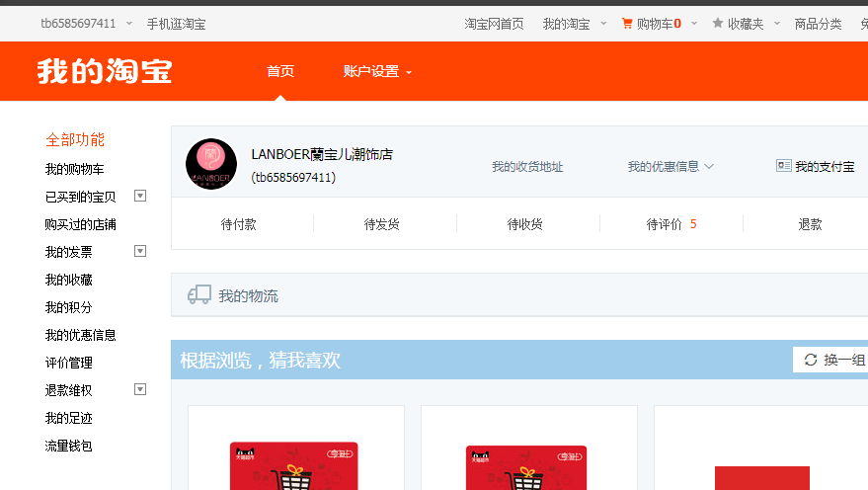Open the LANBOER shop avatar
868x490 pixels.
coord(211,164)
